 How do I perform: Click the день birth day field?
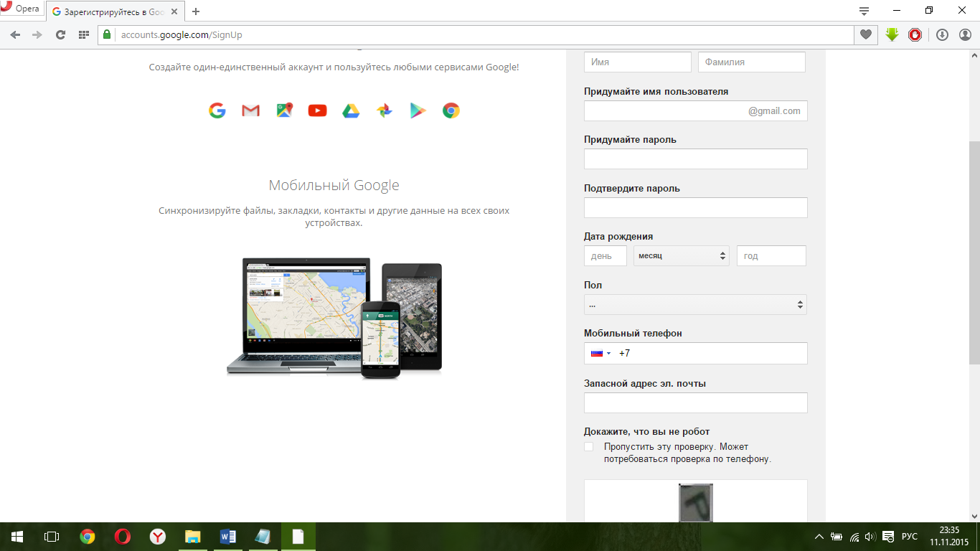point(606,255)
